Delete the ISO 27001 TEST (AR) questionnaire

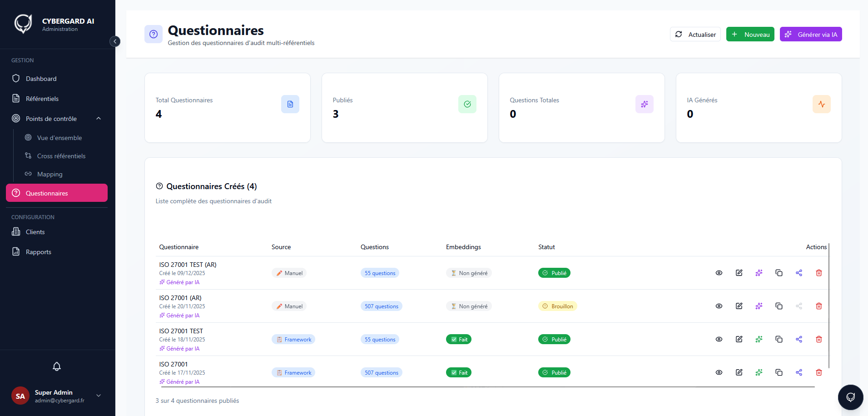(819, 273)
